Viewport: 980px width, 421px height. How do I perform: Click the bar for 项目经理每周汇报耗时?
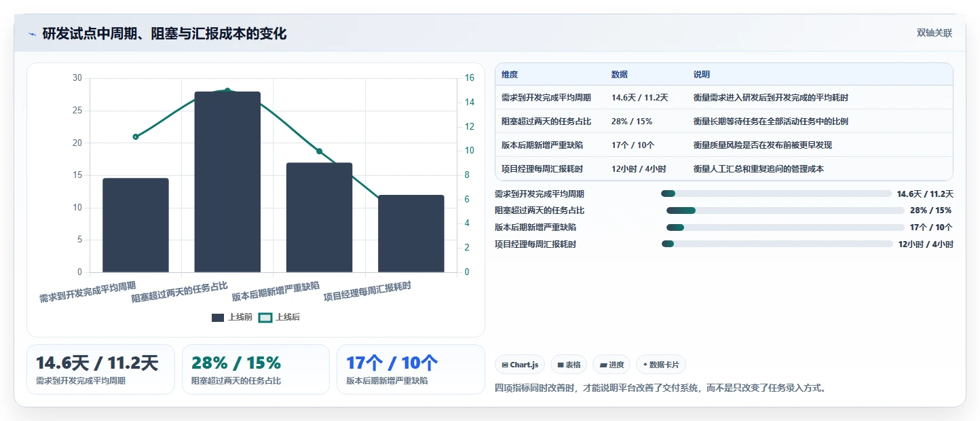[x=411, y=234]
